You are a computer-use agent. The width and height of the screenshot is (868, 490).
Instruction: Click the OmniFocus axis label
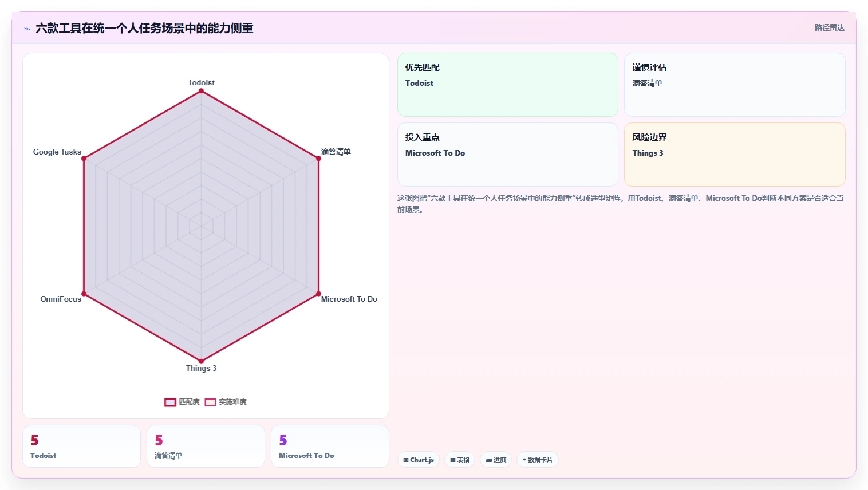tap(61, 299)
